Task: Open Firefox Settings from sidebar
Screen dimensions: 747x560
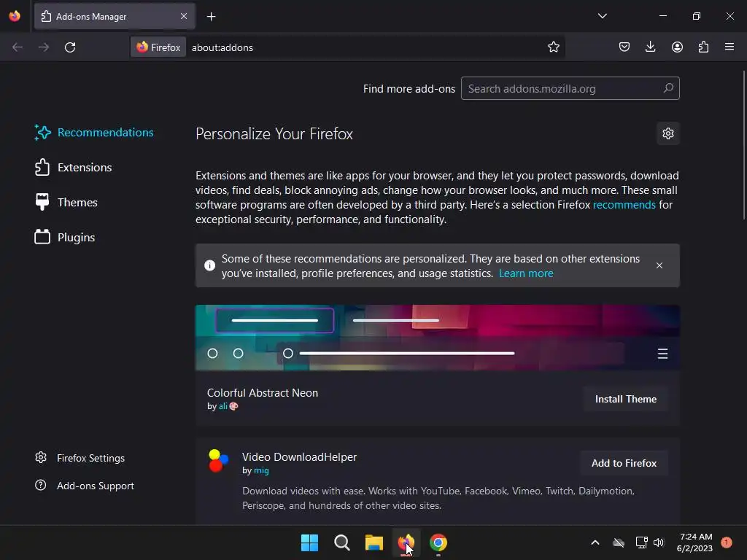Action: [x=80, y=458]
